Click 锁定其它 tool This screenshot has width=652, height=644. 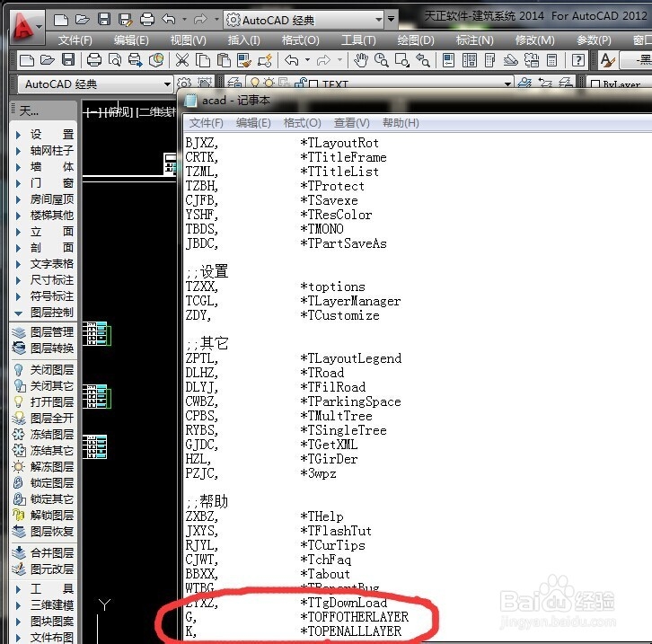[x=43, y=498]
